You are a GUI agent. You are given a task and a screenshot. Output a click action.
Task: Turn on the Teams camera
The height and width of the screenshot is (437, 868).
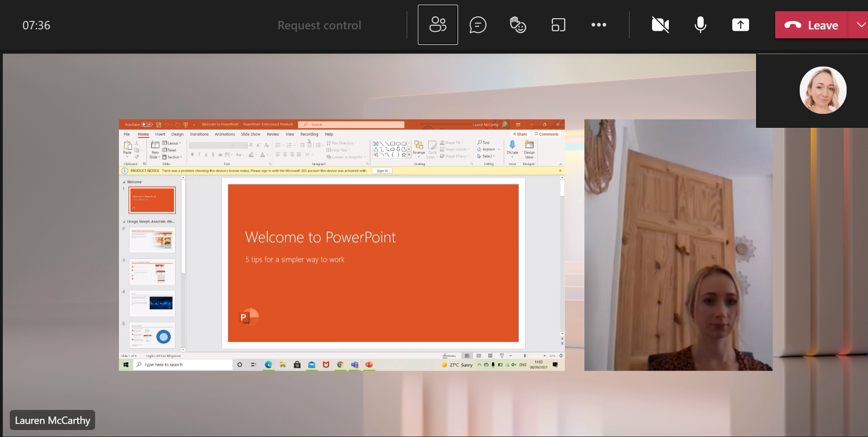(660, 25)
